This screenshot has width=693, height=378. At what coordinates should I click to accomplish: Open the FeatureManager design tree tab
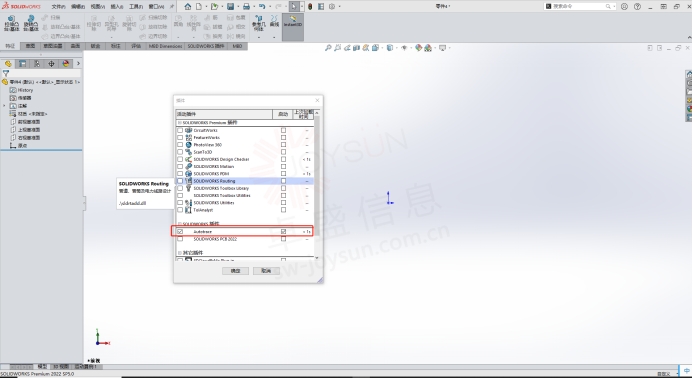[8, 64]
